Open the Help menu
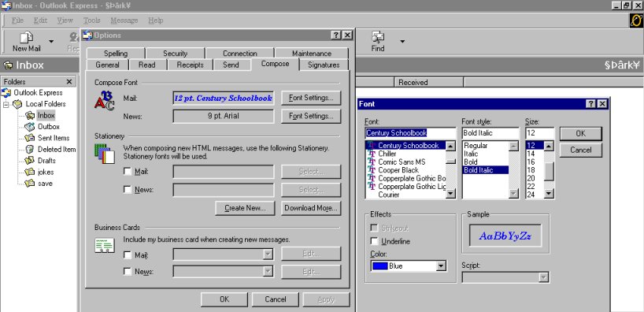The height and width of the screenshot is (312, 644). [156, 20]
